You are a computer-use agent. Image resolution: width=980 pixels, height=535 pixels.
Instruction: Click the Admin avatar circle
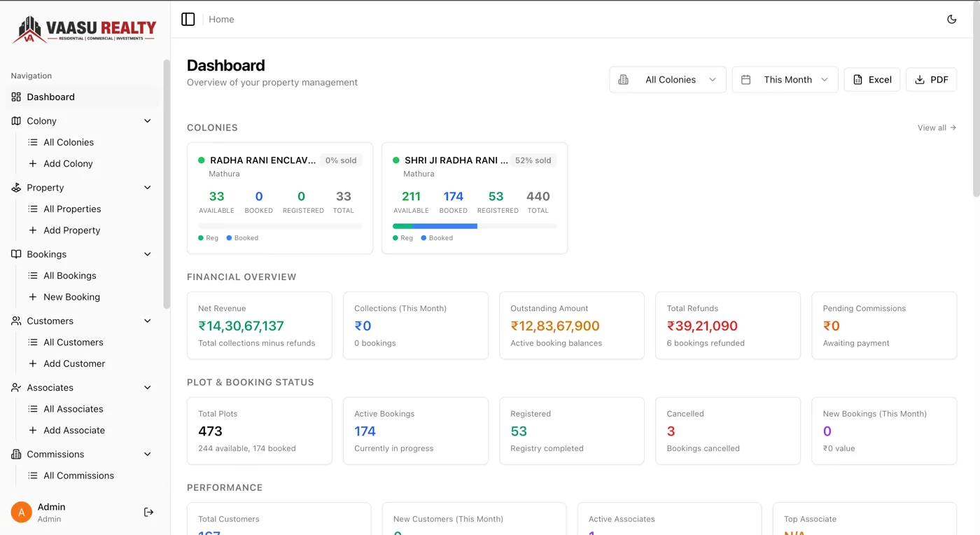click(x=22, y=513)
